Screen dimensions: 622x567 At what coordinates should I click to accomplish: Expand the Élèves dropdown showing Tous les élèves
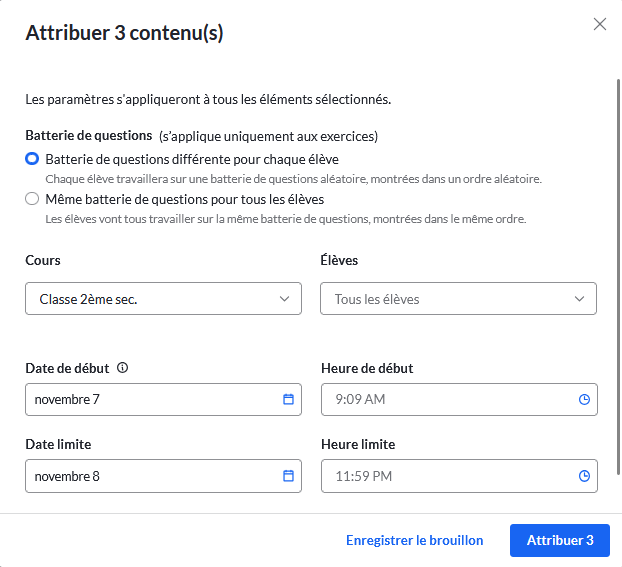445,299
